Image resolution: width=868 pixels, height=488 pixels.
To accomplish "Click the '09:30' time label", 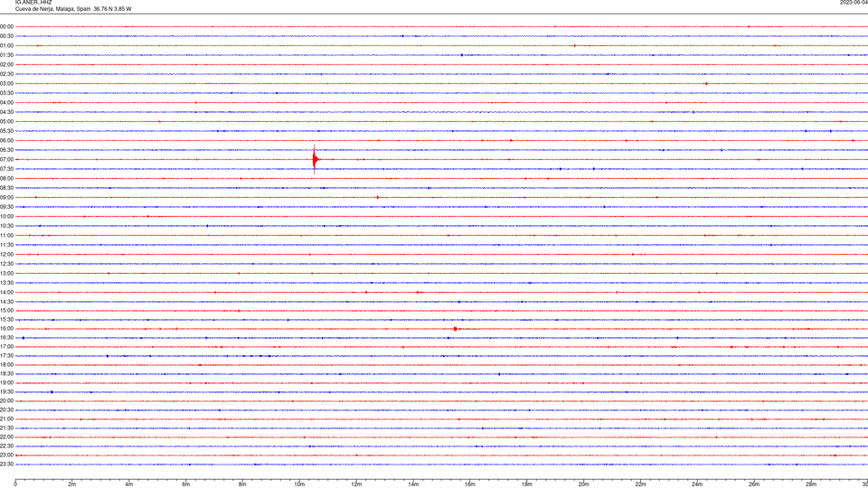I will 6,207.
